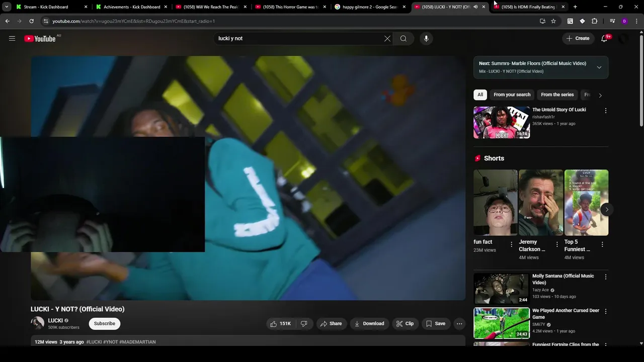Clear the search box with the X
Image resolution: width=644 pixels, height=362 pixels.
[x=387, y=38]
